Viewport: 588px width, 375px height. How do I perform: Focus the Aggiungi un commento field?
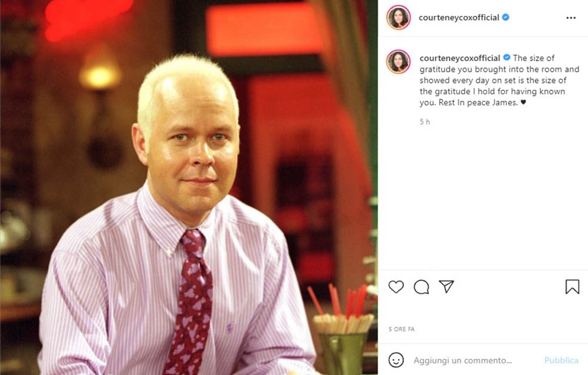476,360
